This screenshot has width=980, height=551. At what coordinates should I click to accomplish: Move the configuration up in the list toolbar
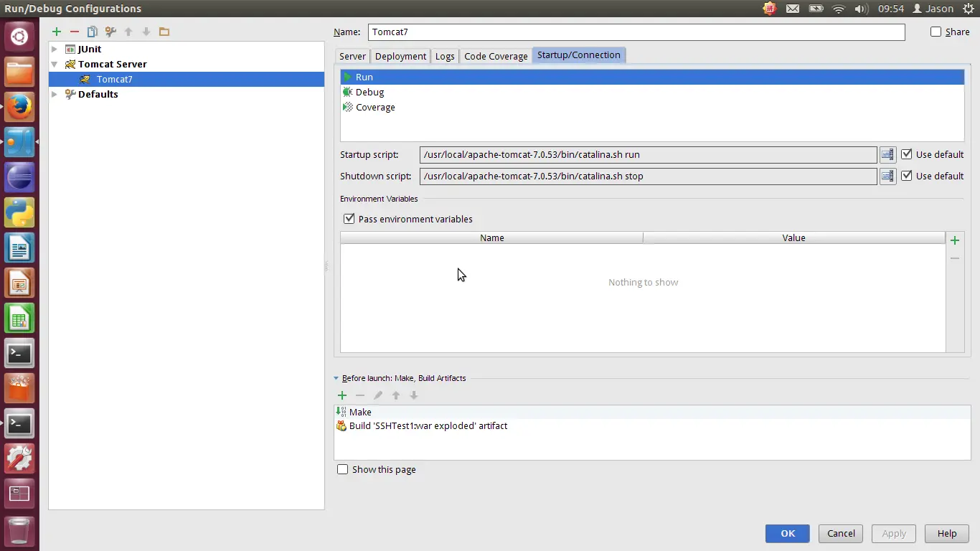click(x=128, y=32)
